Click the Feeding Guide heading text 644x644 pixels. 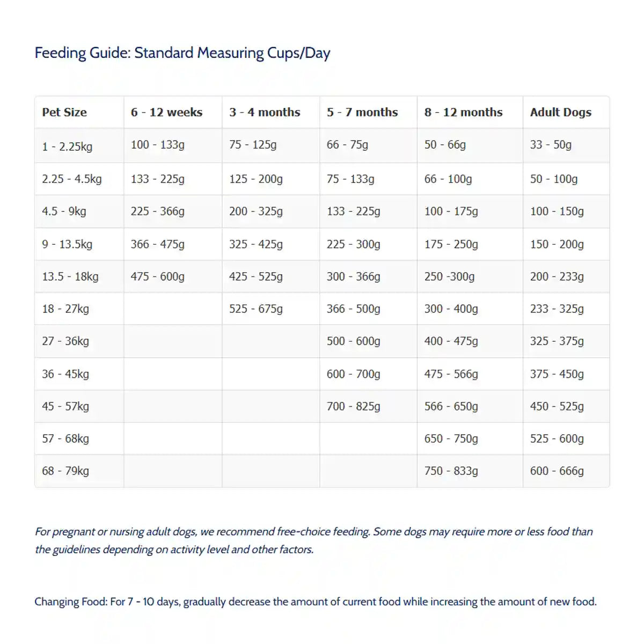[x=182, y=53]
